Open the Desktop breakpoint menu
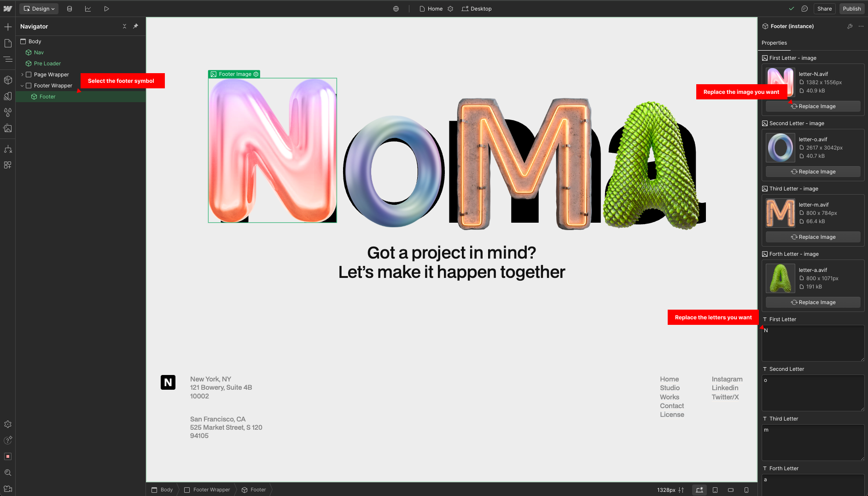This screenshot has height=496, width=868. [x=477, y=9]
